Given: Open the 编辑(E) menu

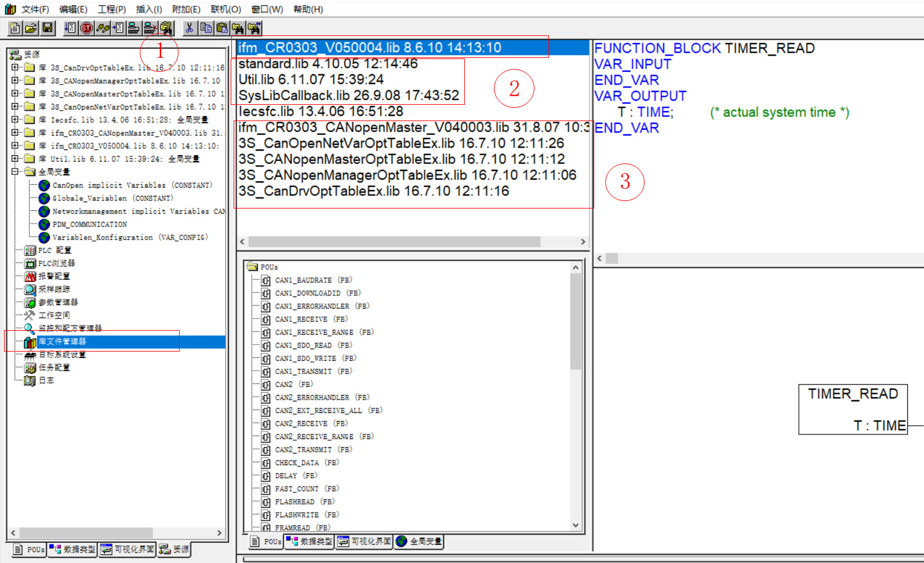Looking at the screenshot, I should tap(73, 9).
